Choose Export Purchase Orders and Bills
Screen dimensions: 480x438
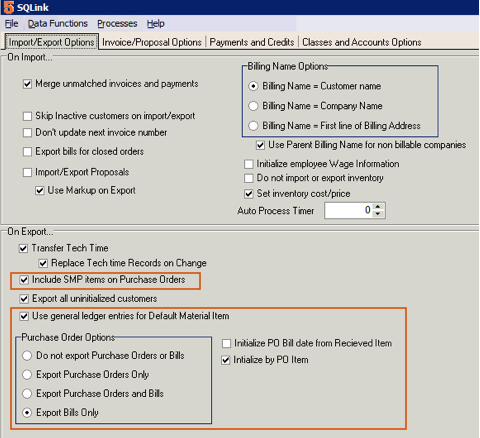(27, 394)
